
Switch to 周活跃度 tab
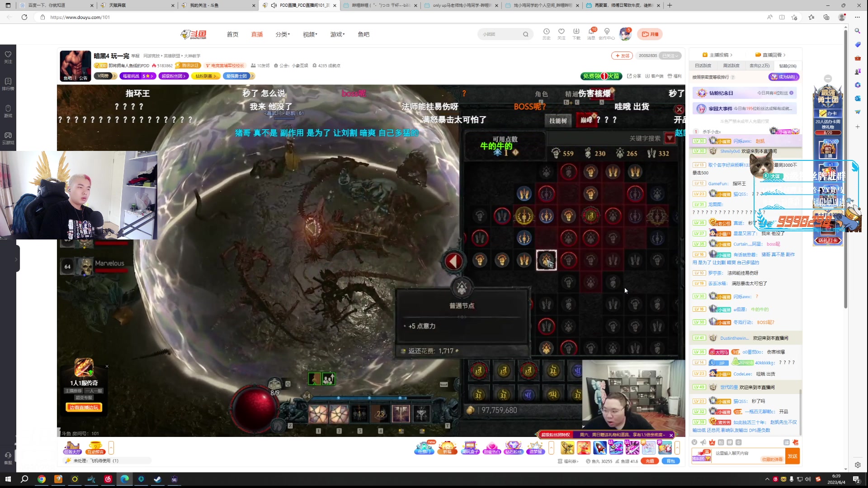tap(731, 66)
